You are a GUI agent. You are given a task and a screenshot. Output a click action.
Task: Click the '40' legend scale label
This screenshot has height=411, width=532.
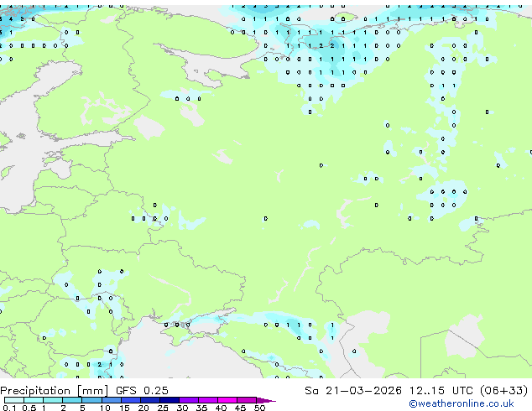(x=221, y=408)
